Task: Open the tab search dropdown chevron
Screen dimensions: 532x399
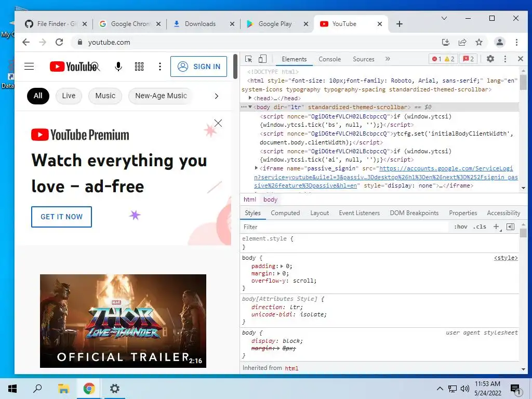Action: pos(444,18)
